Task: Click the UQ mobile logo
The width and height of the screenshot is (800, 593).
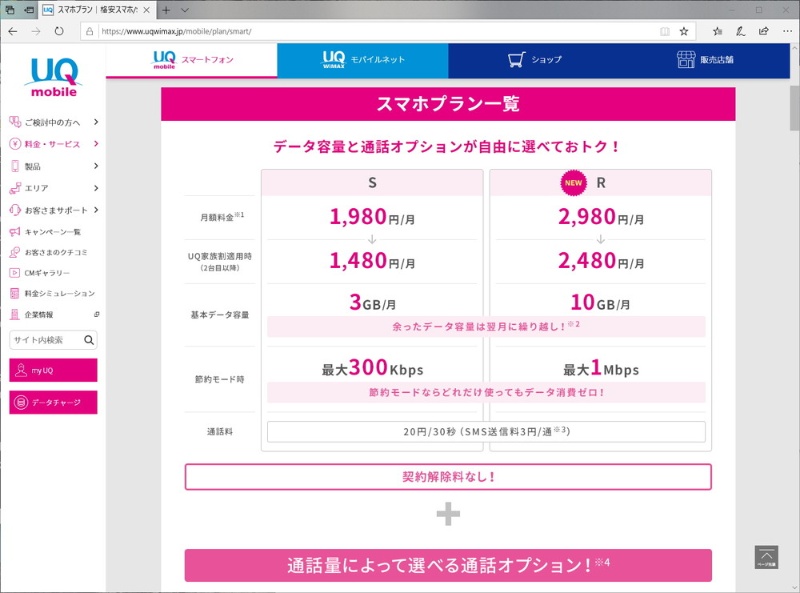Action: [x=52, y=79]
